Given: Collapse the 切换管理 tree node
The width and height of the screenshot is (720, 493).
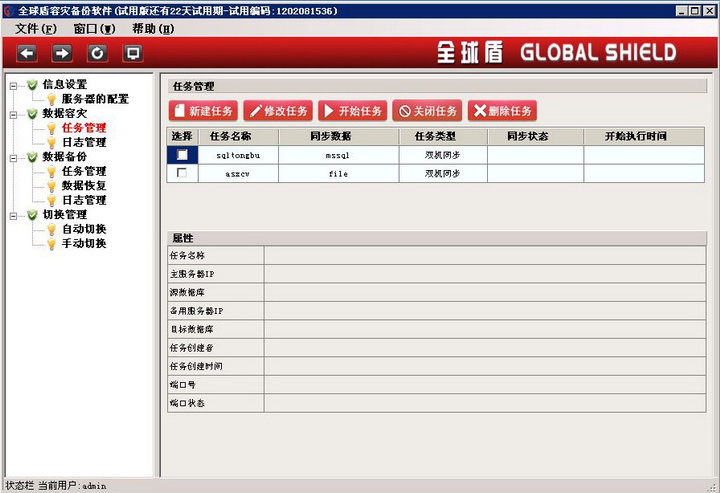Looking at the screenshot, I should click(13, 216).
